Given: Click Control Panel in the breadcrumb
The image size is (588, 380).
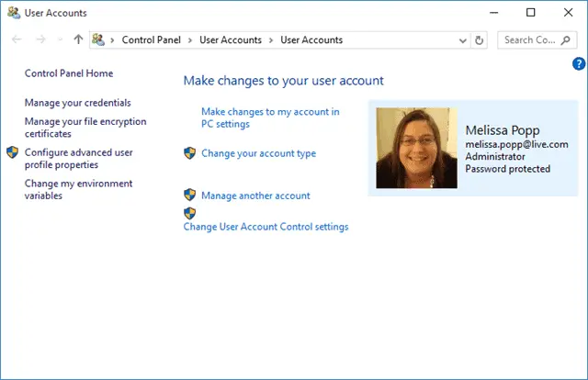Looking at the screenshot, I should click(151, 39).
